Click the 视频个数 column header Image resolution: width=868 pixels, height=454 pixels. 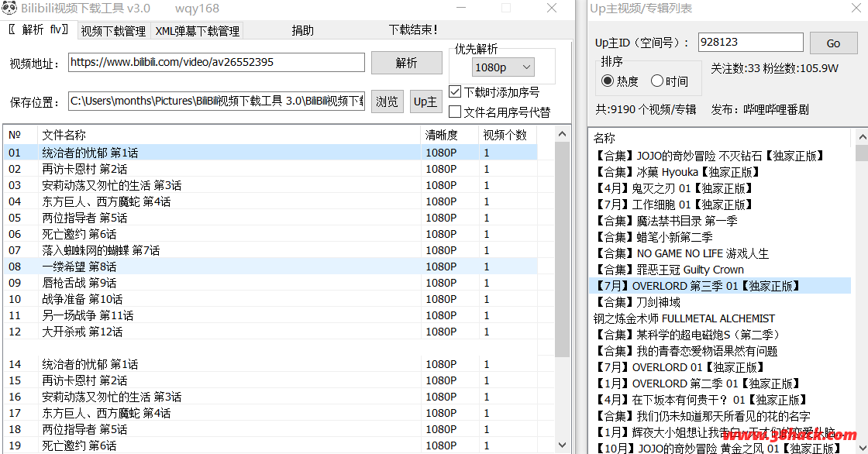tap(508, 135)
